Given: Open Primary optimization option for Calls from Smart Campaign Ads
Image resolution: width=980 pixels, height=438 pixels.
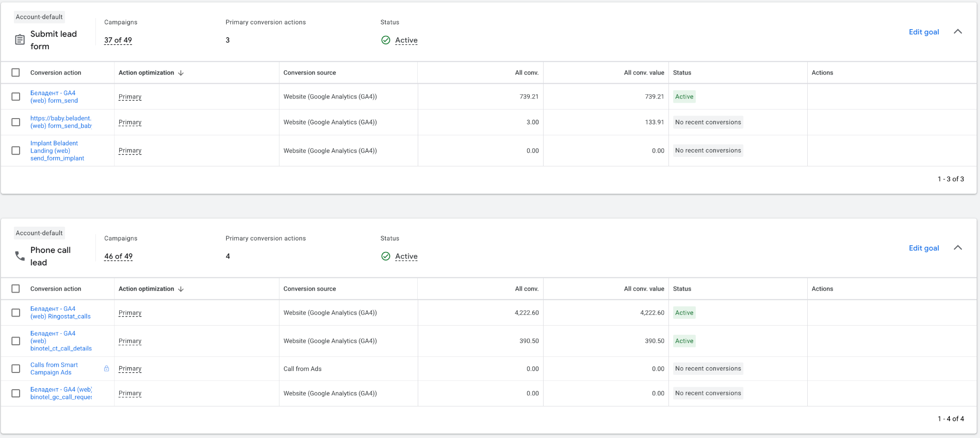Looking at the screenshot, I should (x=130, y=369).
